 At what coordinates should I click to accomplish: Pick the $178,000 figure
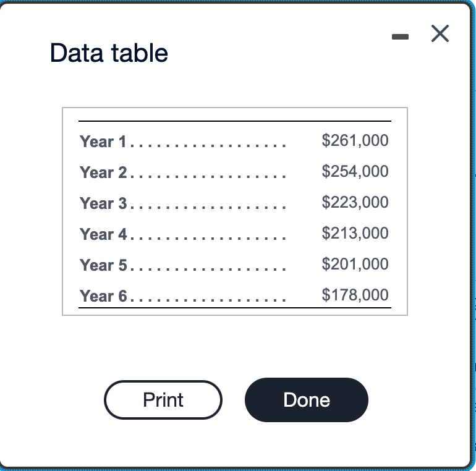tap(355, 295)
